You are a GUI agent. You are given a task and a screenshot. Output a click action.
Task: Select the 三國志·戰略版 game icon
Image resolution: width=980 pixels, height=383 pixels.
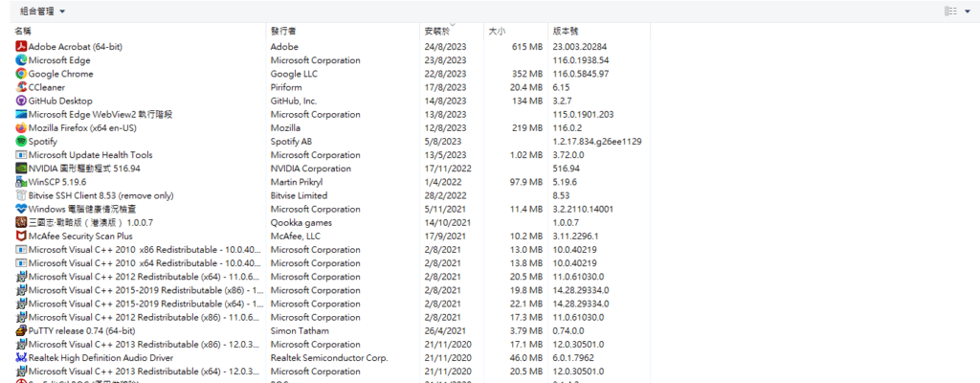[21, 222]
